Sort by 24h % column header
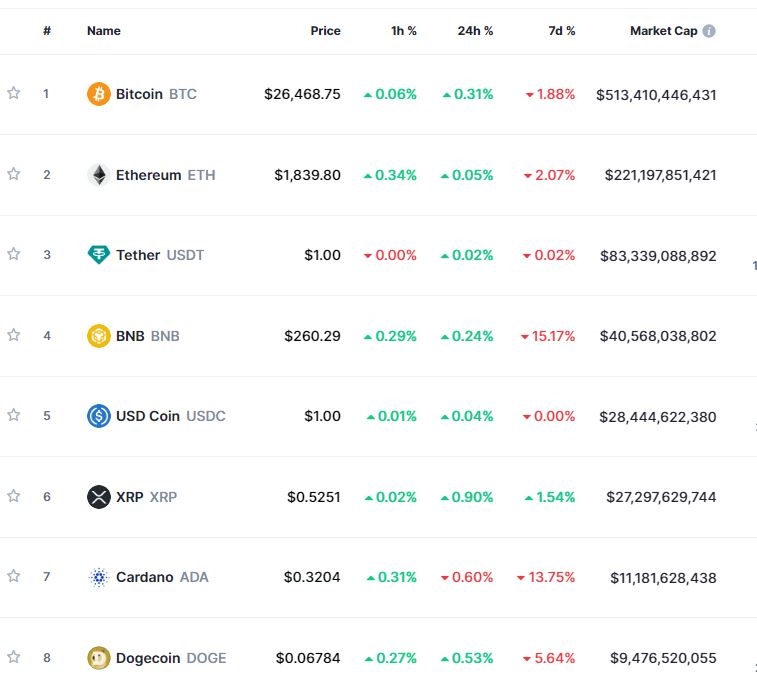The image size is (757, 680). [475, 31]
